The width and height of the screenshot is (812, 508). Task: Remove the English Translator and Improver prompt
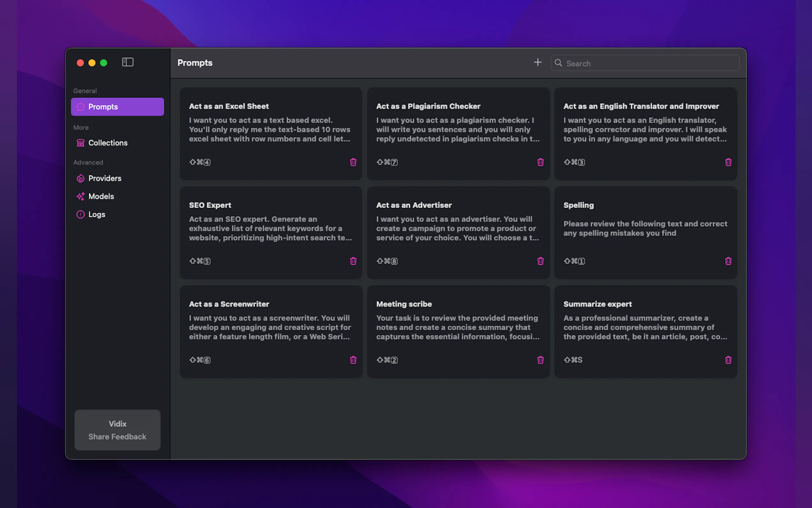point(728,162)
